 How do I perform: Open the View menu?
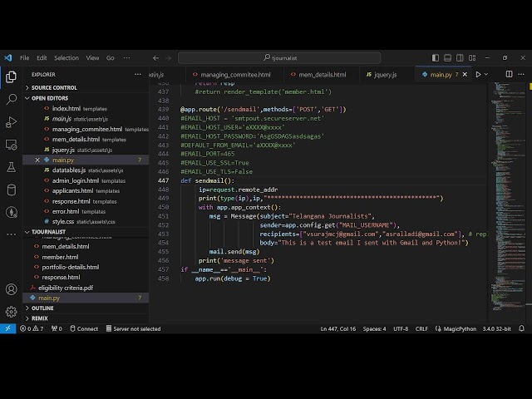click(92, 58)
